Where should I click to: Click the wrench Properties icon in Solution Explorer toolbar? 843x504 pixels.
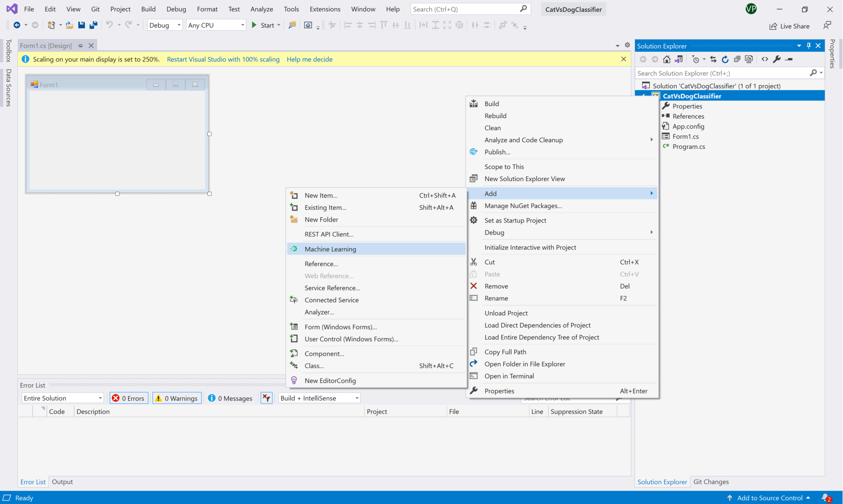(777, 59)
